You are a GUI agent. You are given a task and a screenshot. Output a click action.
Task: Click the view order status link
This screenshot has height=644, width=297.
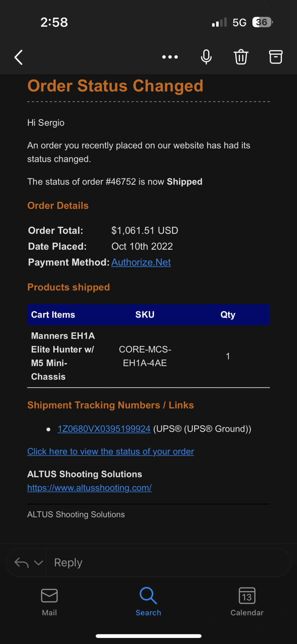(x=111, y=452)
